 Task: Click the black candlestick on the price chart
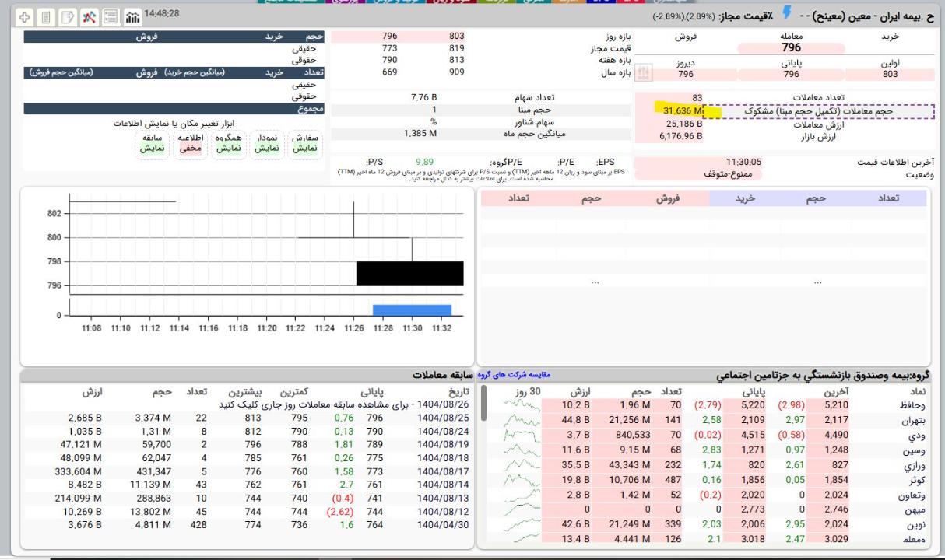(x=409, y=274)
